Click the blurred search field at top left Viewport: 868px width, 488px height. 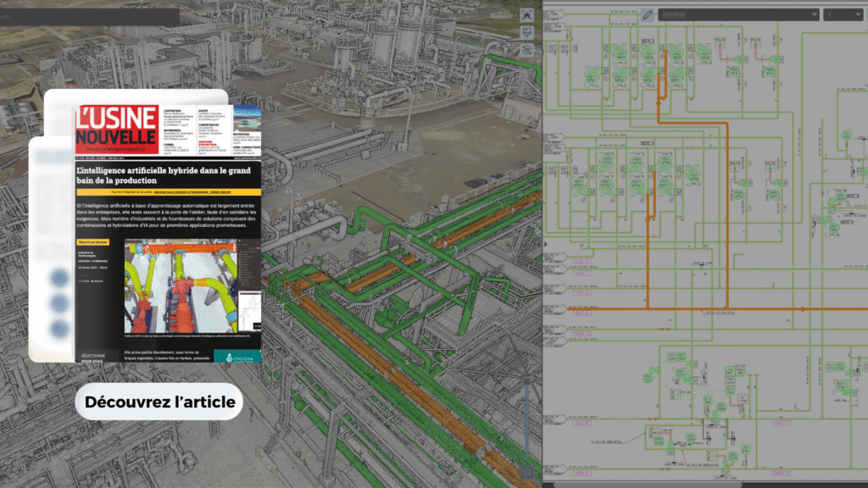89,17
